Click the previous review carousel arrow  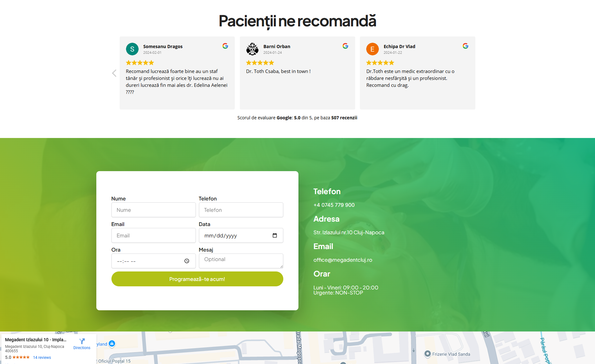[114, 73]
